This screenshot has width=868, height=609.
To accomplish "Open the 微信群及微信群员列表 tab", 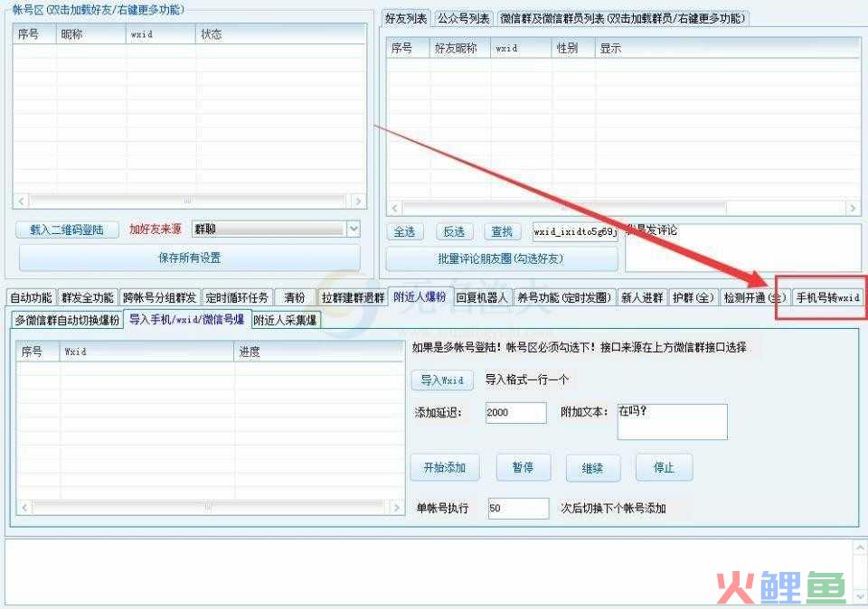I will click(622, 18).
